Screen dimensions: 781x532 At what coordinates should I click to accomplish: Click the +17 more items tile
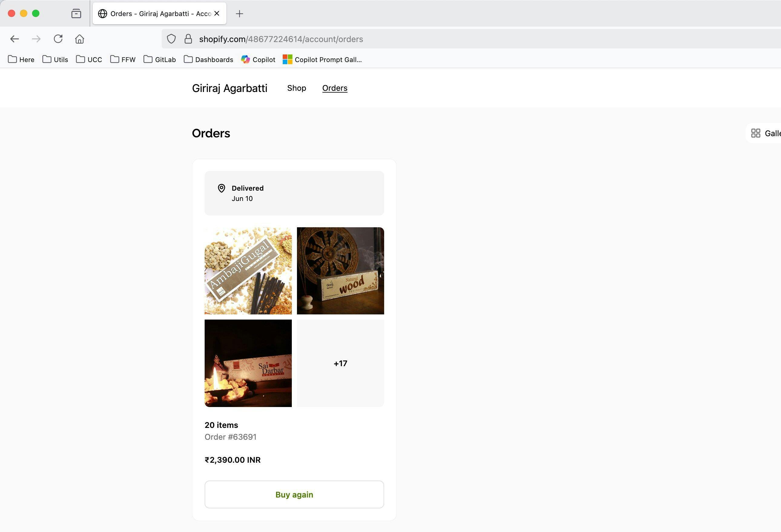[340, 363]
